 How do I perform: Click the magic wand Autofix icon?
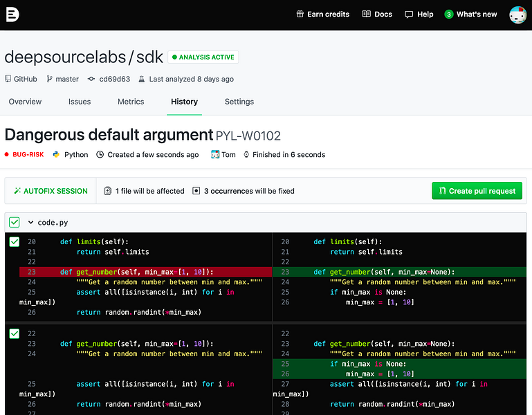click(x=17, y=191)
